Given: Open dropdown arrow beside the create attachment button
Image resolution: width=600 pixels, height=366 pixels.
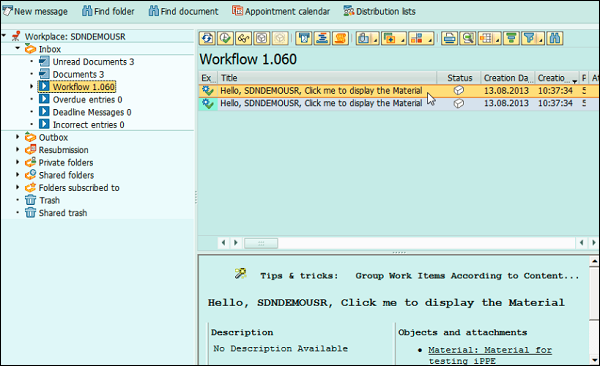Looking at the screenshot, I should (403, 40).
